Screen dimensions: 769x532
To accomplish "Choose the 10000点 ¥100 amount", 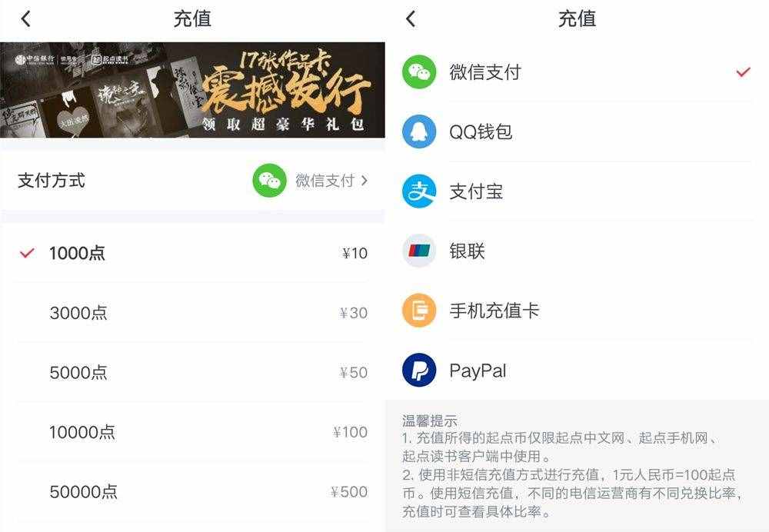I will tap(192, 432).
